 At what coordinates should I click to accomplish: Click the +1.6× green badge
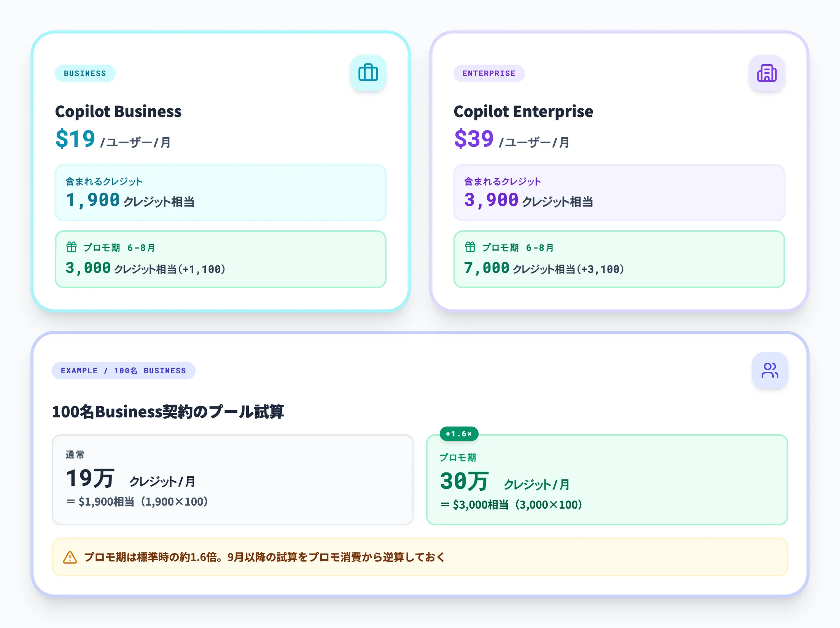[x=459, y=434]
